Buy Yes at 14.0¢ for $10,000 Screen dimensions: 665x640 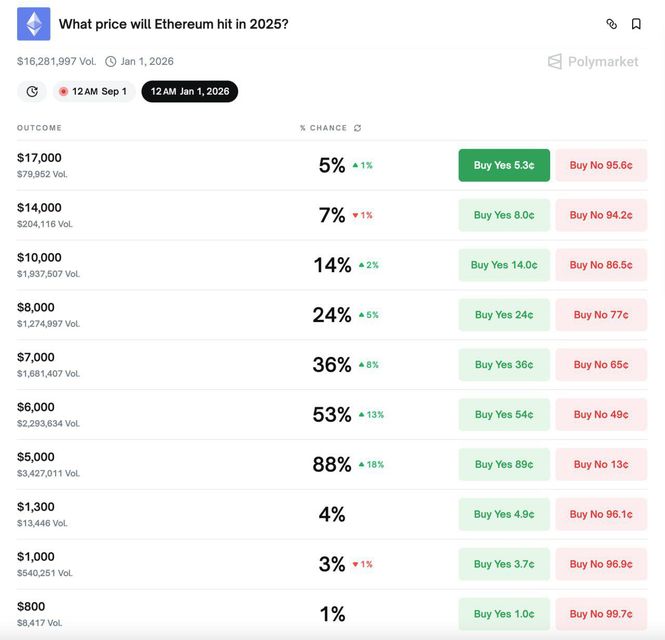coord(504,265)
